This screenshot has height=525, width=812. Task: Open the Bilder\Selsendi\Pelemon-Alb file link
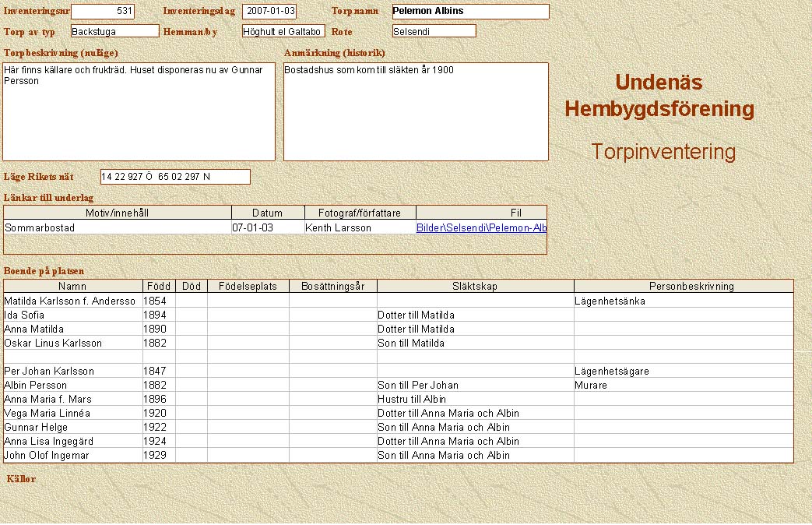480,227
